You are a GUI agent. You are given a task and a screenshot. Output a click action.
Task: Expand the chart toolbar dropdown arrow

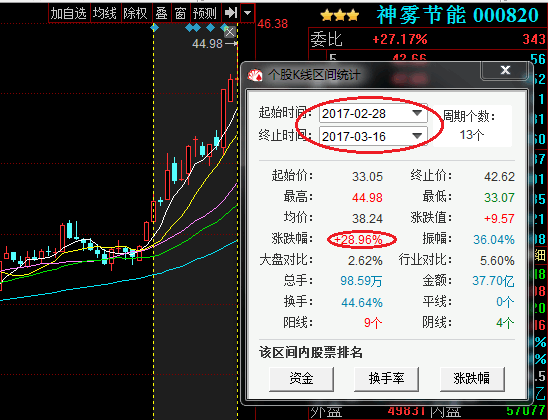(247, 14)
